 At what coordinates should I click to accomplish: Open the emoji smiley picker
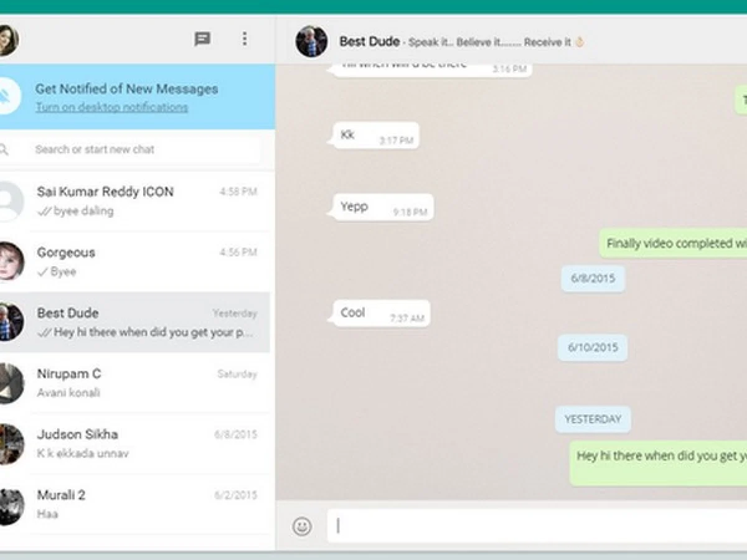[302, 526]
